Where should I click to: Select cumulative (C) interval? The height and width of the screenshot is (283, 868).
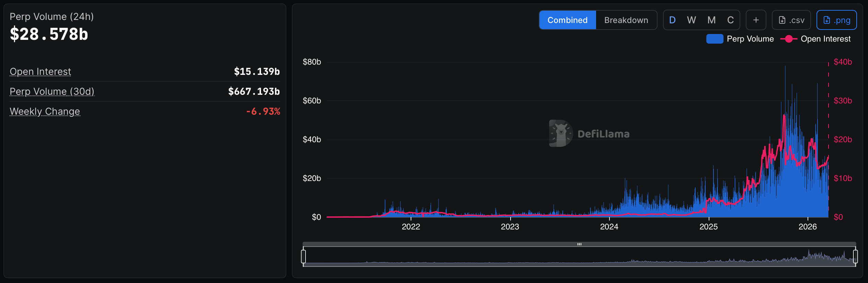tap(730, 20)
